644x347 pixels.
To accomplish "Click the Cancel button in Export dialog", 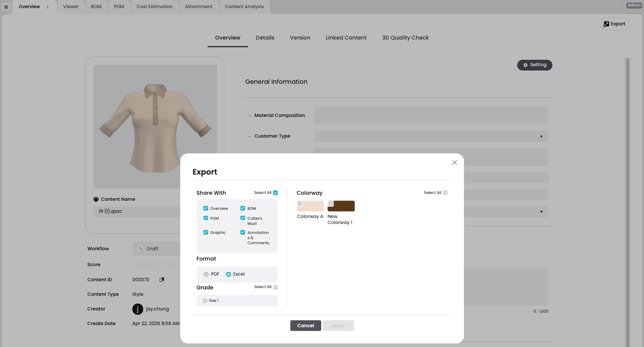I will click(306, 326).
